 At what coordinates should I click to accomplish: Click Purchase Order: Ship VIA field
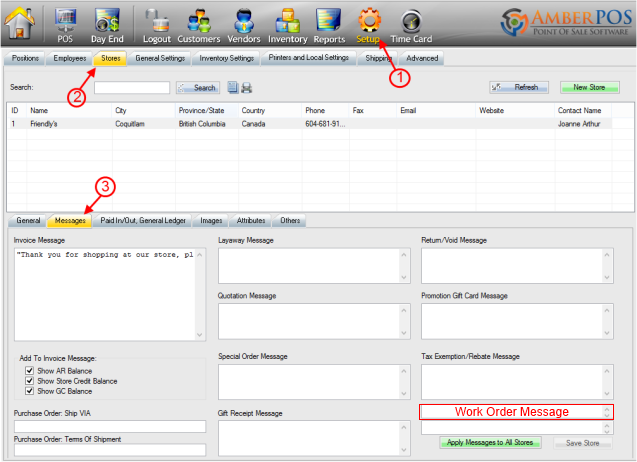click(x=110, y=426)
